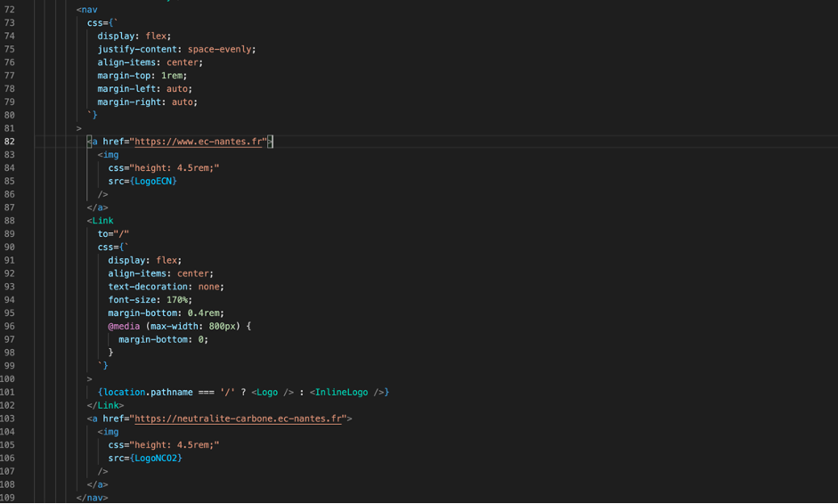The width and height of the screenshot is (838, 504).
Task: Click the '@media' keyword
Action: click(x=124, y=326)
